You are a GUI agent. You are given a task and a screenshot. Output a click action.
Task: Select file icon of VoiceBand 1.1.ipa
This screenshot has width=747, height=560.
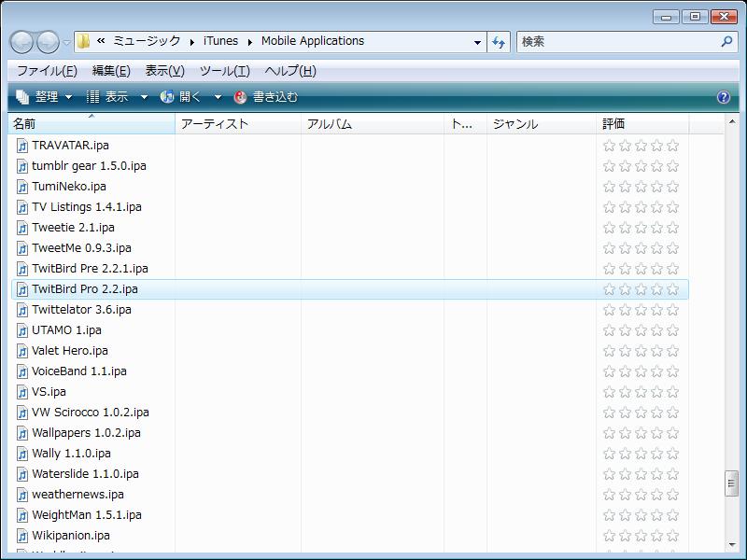click(22, 371)
